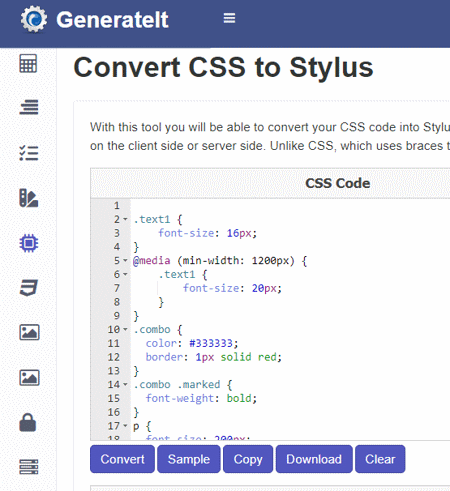Click inside the CSS code editor on line 1
Viewport: 450px width, 491px height.
tap(290, 205)
